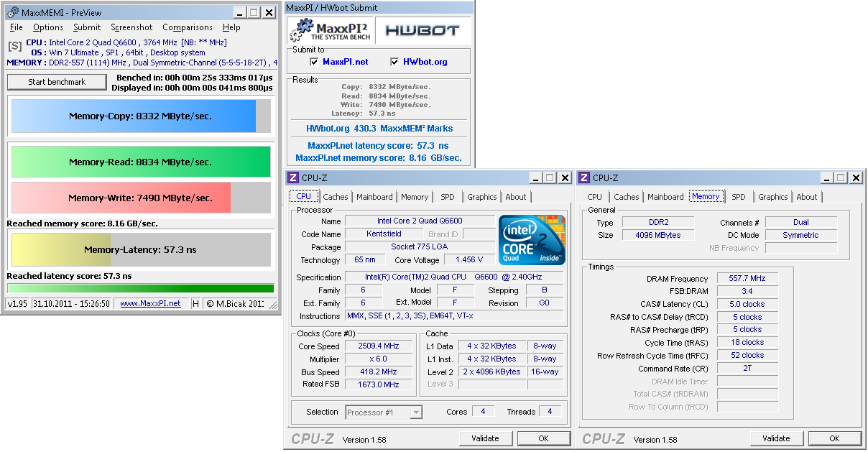Minimize the CPU-Z window showing Memory timings
This screenshot has height=452, width=868.
click(x=826, y=177)
